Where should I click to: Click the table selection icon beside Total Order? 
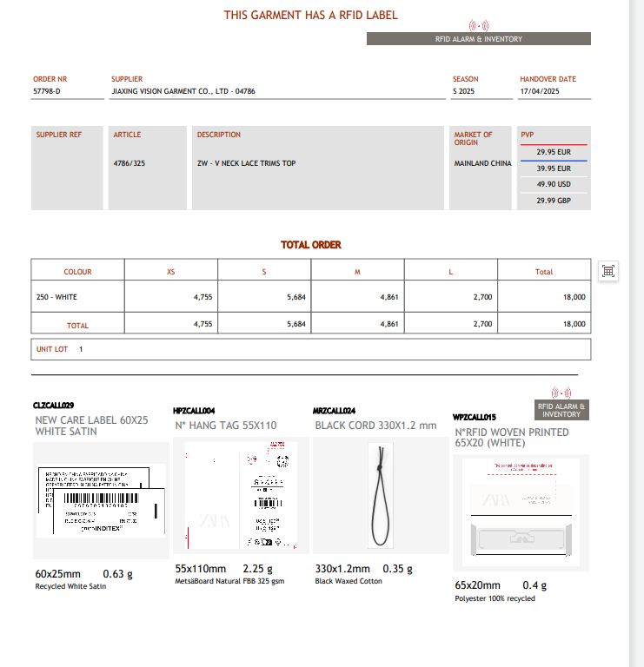pyautogui.click(x=608, y=271)
